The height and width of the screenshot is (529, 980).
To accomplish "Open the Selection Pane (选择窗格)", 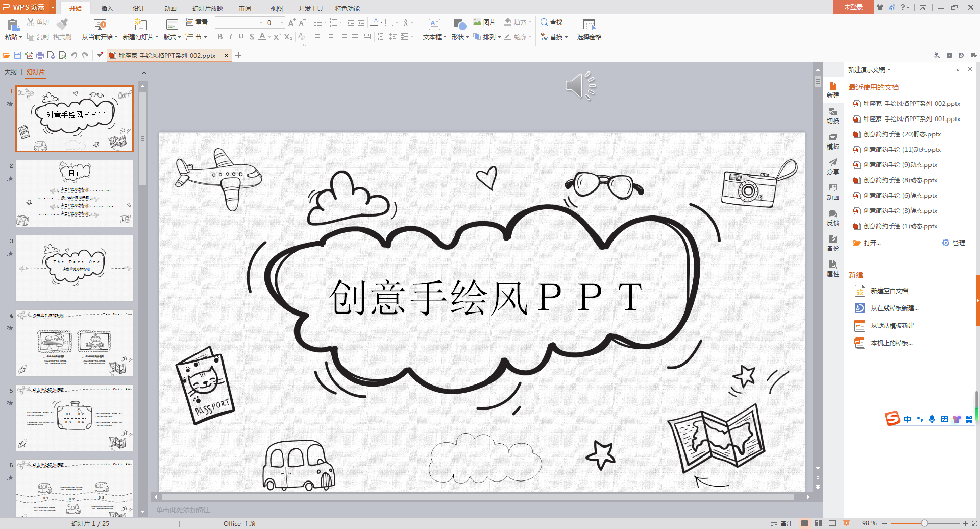I will click(x=589, y=30).
